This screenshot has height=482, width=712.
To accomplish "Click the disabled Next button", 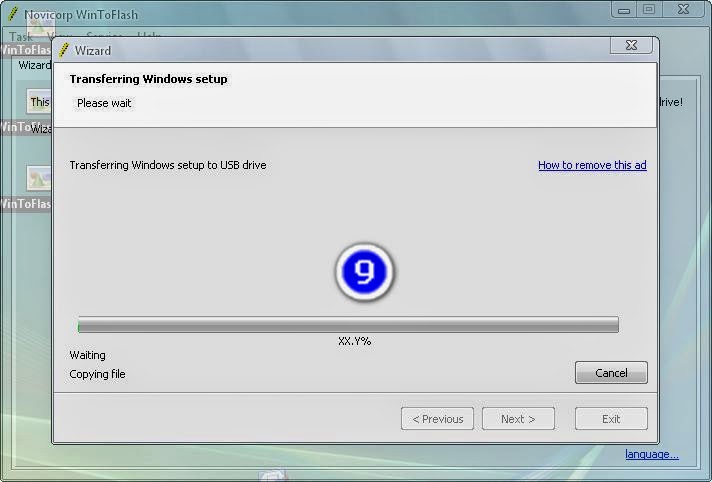I will pyautogui.click(x=518, y=419).
